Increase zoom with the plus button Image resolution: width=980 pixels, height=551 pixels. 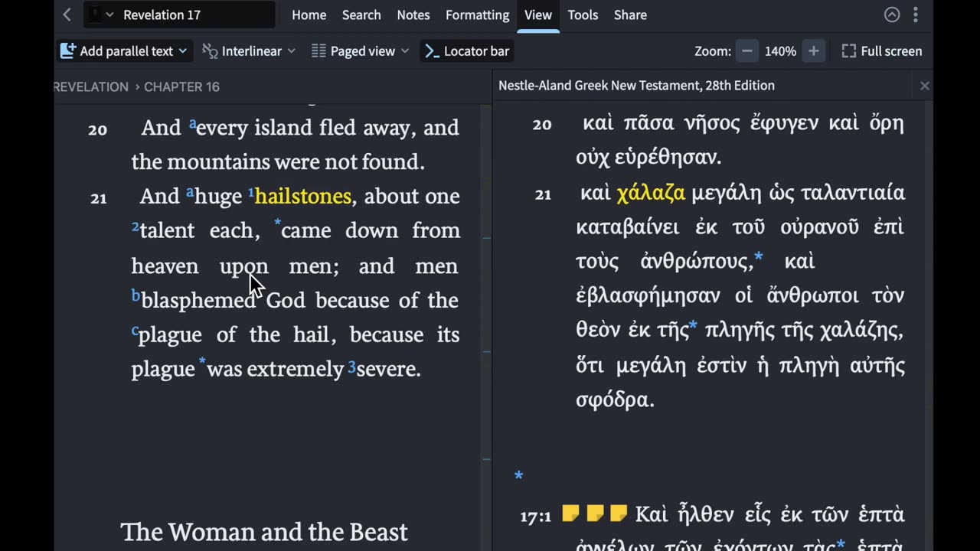813,51
